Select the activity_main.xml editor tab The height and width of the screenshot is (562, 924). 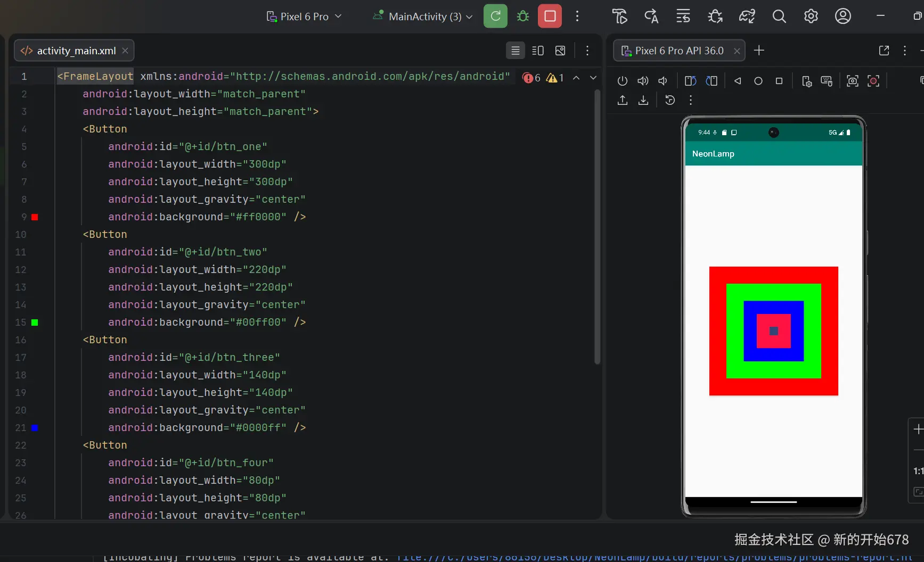(74, 51)
